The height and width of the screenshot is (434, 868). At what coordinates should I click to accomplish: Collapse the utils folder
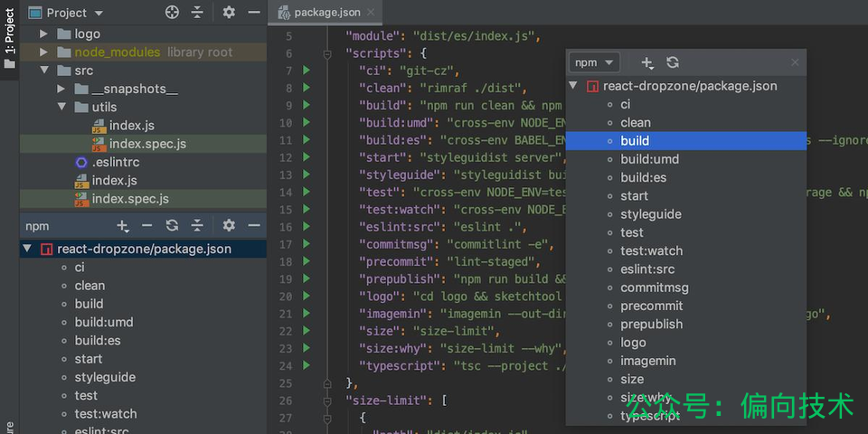[61, 107]
